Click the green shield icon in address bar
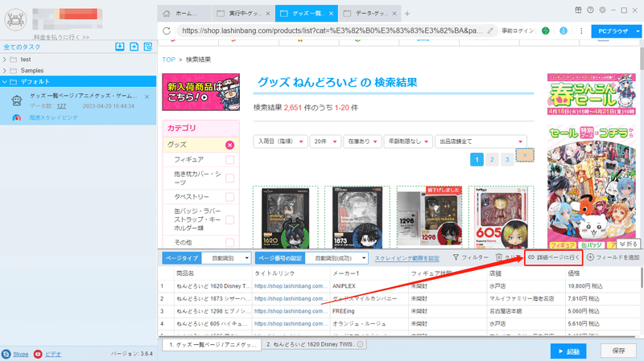 tap(546, 31)
